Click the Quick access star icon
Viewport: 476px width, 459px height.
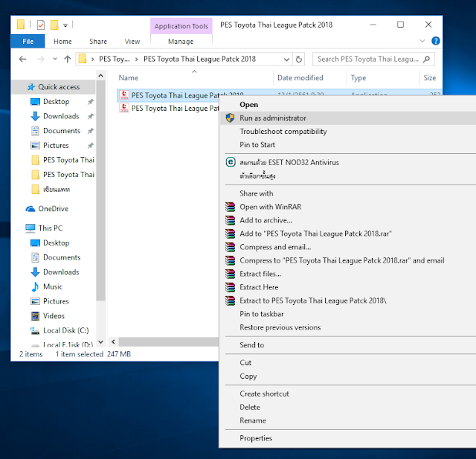click(31, 87)
